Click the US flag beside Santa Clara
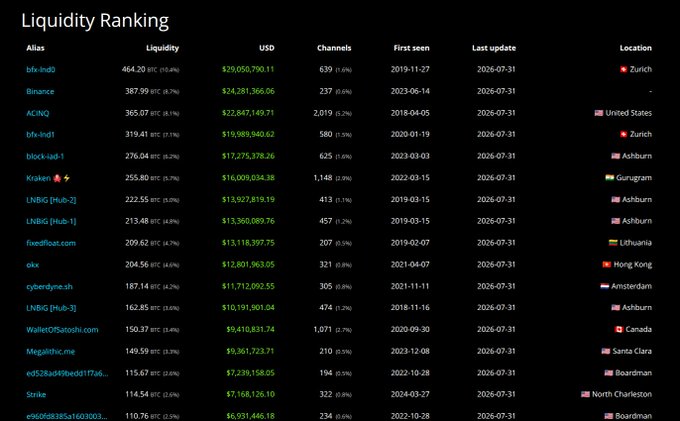 click(x=606, y=351)
